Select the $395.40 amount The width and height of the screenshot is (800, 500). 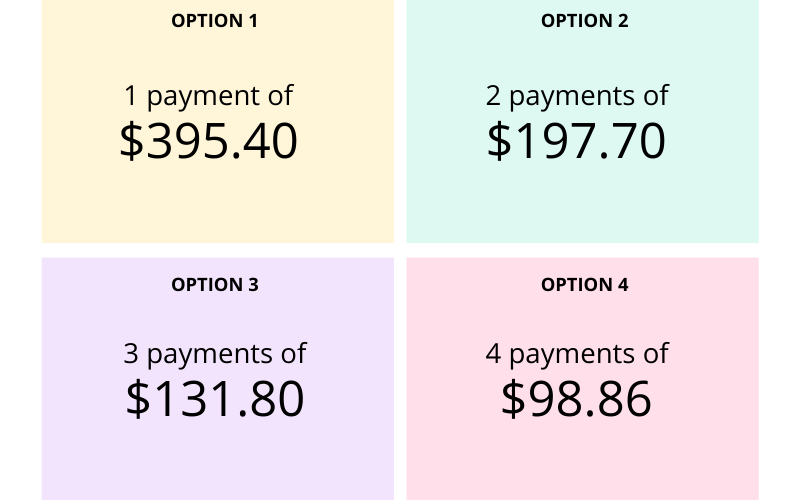pyautogui.click(x=208, y=141)
